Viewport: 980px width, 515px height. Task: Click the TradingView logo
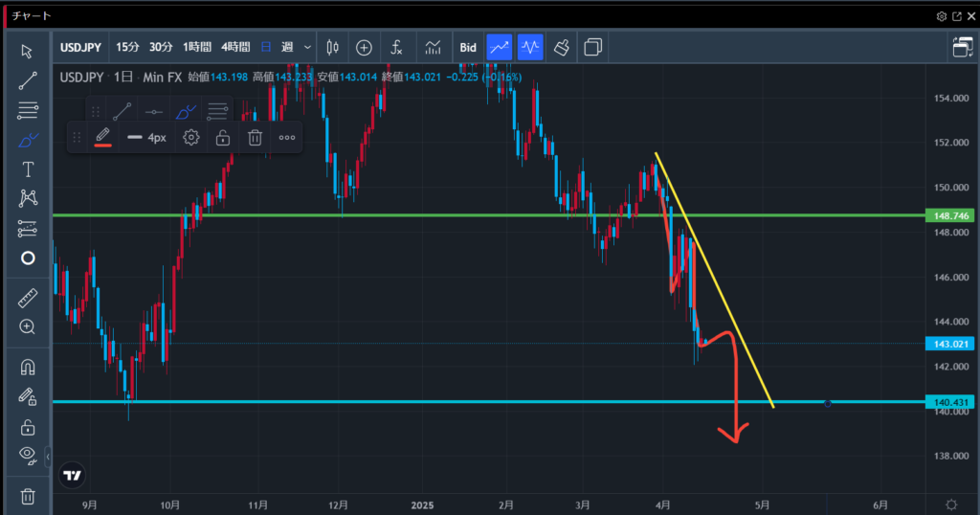point(72,476)
